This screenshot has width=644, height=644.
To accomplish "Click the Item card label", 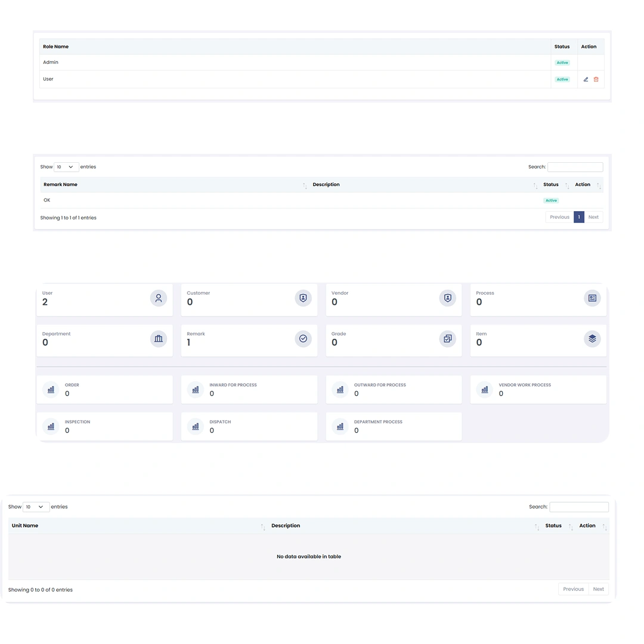I will (x=481, y=333).
